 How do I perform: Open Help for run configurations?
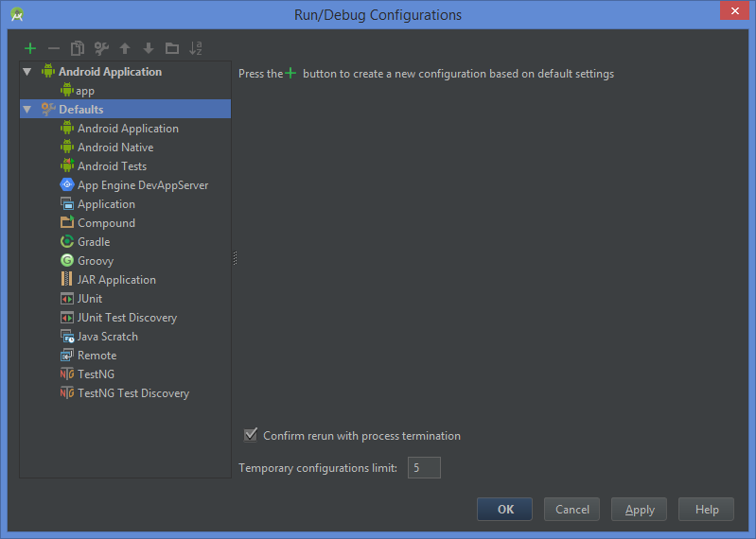[707, 509]
